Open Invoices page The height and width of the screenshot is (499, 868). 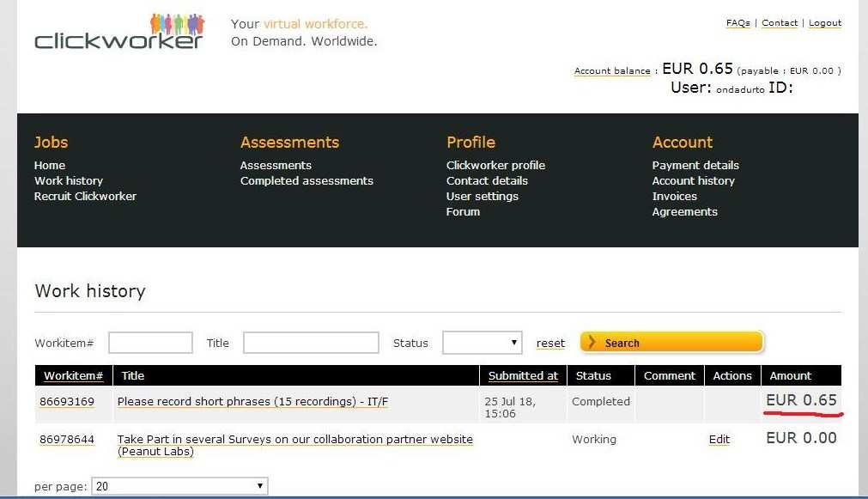click(x=674, y=196)
